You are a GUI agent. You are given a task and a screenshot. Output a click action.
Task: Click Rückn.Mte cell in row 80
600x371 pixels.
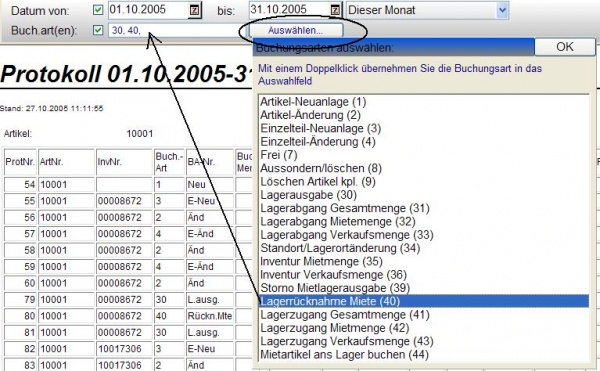click(210, 316)
